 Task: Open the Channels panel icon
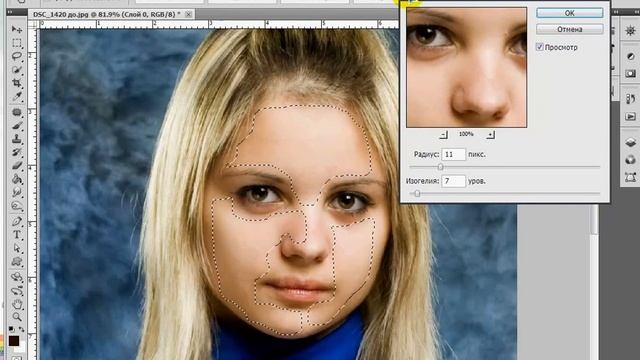pyautogui.click(x=630, y=160)
